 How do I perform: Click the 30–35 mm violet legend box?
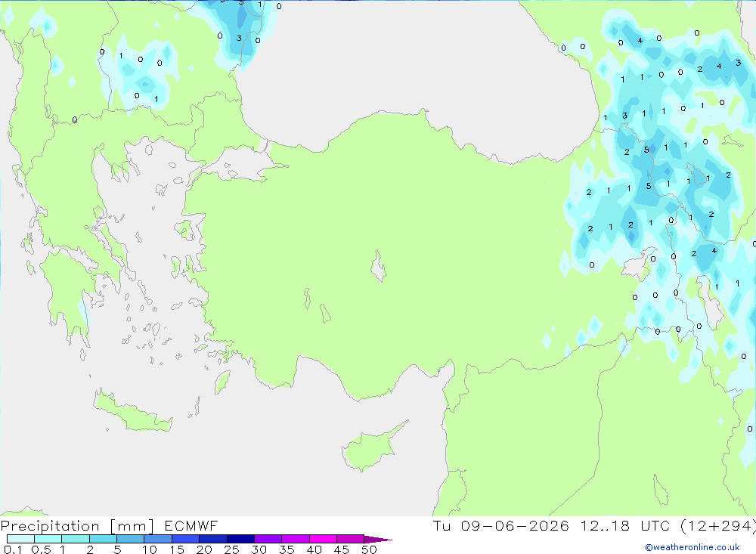click(268, 539)
